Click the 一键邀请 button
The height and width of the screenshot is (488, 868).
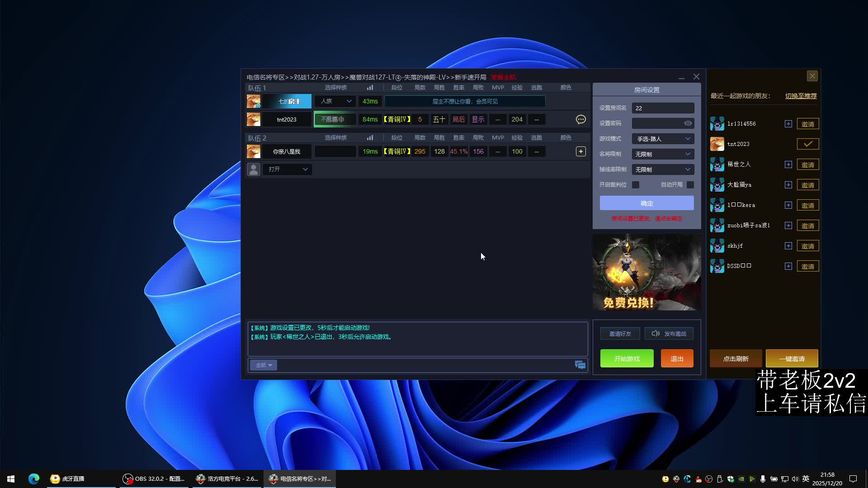[x=792, y=358]
